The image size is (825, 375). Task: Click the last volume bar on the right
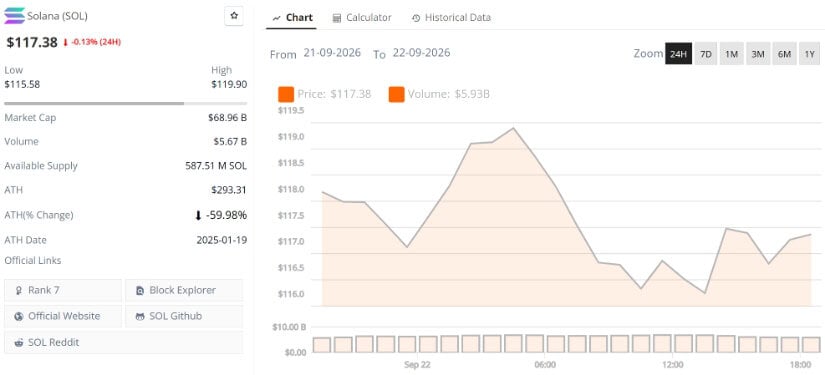coord(811,344)
